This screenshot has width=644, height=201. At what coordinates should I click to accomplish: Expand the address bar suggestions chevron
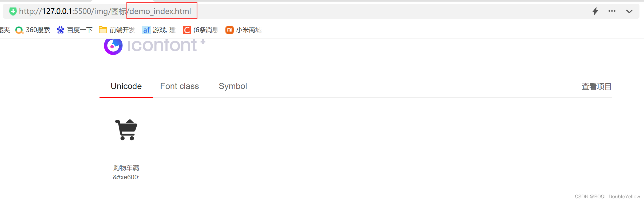pos(629,11)
